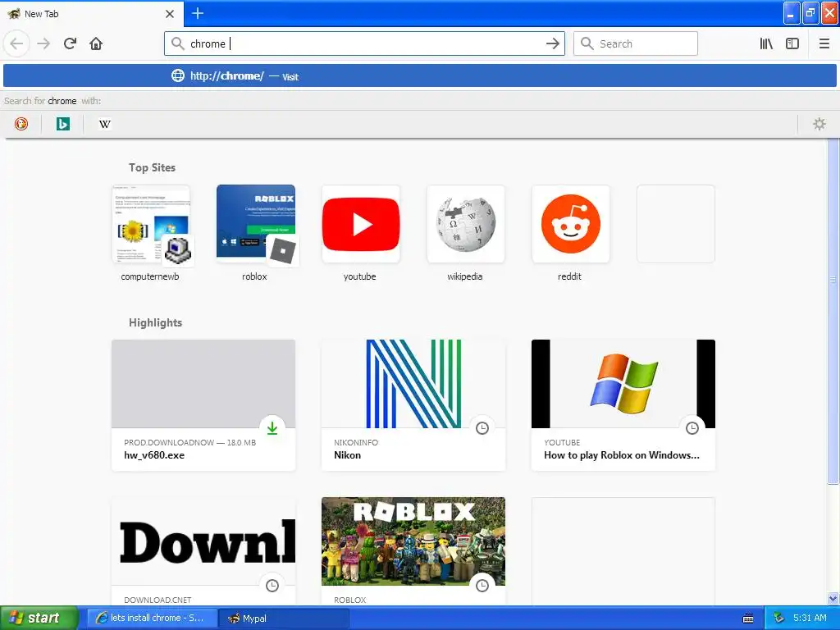The image size is (840, 630).
Task: Click the system tray notification icon
Action: click(x=779, y=619)
